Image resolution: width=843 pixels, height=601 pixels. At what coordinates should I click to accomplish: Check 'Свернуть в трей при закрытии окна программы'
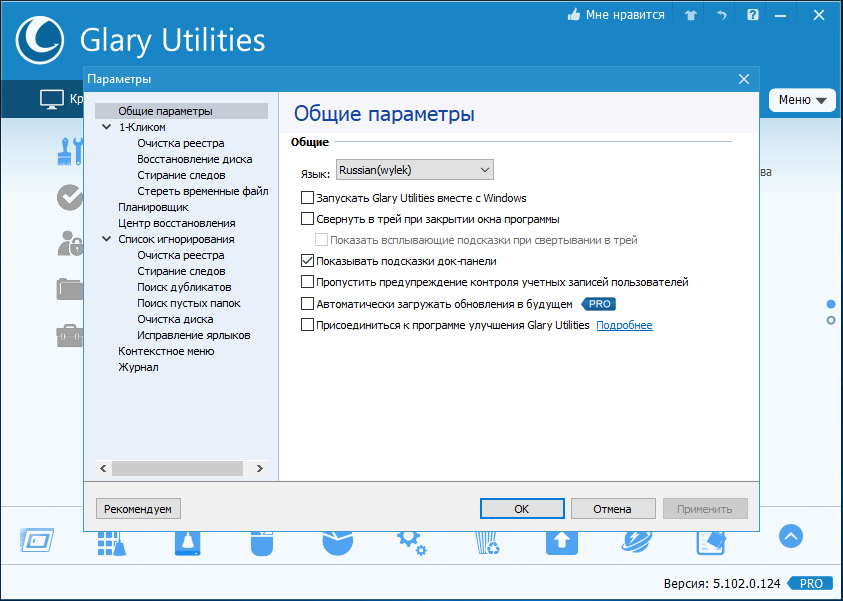[x=307, y=219]
